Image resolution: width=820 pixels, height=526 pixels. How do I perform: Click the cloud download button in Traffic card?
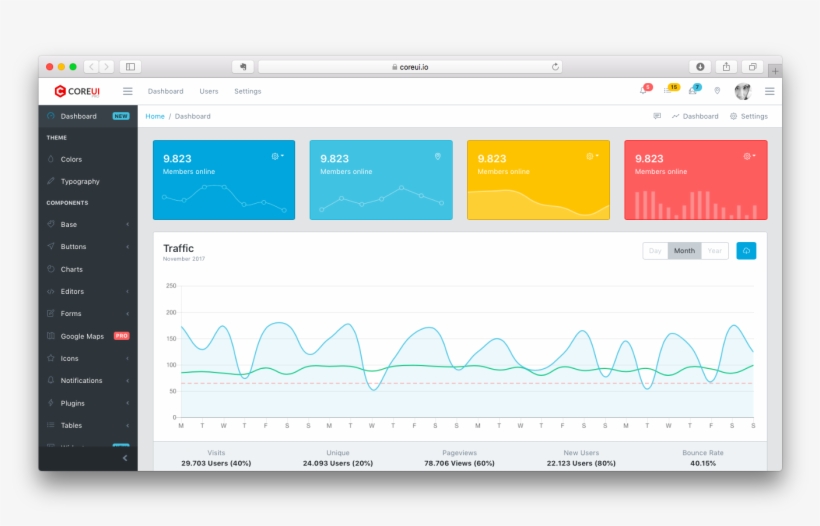pyautogui.click(x=746, y=251)
